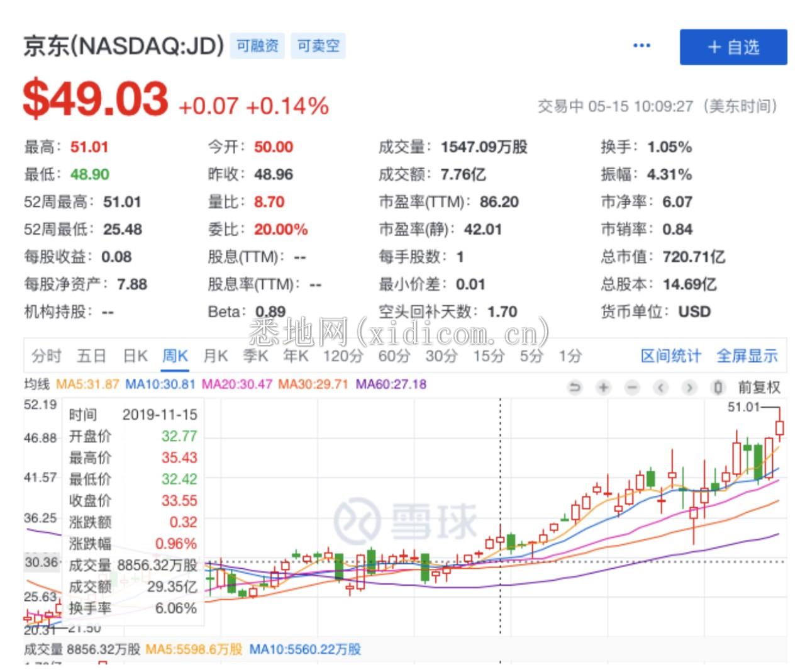This screenshot has height=672, width=805.
Task: Click the MA20:30.47 indicator label
Action: click(237, 384)
